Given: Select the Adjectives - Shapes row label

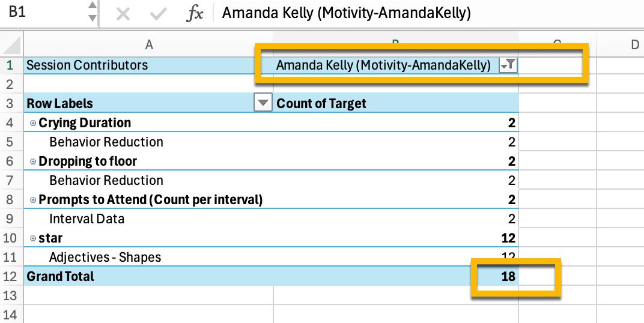Looking at the screenshot, I should (105, 257).
